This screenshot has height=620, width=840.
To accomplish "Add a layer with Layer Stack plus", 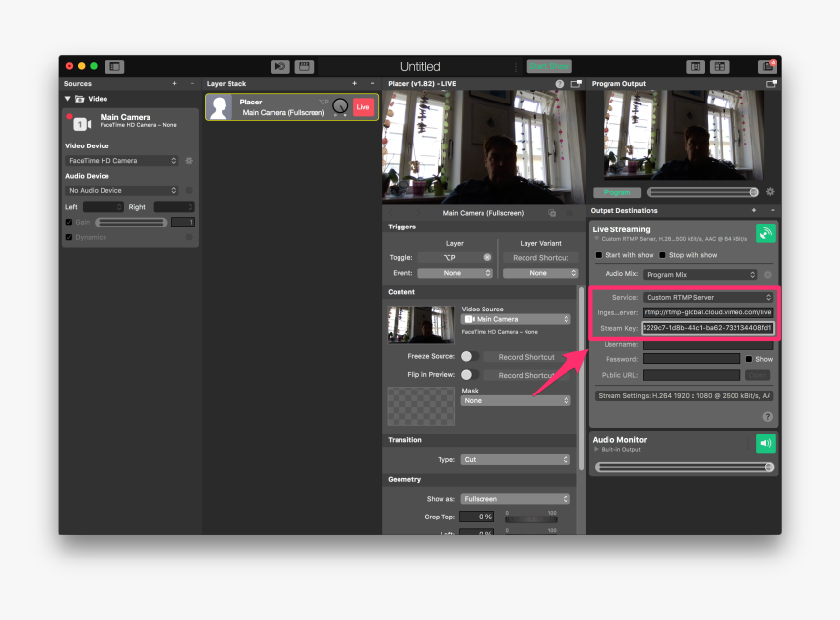I will tap(355, 84).
